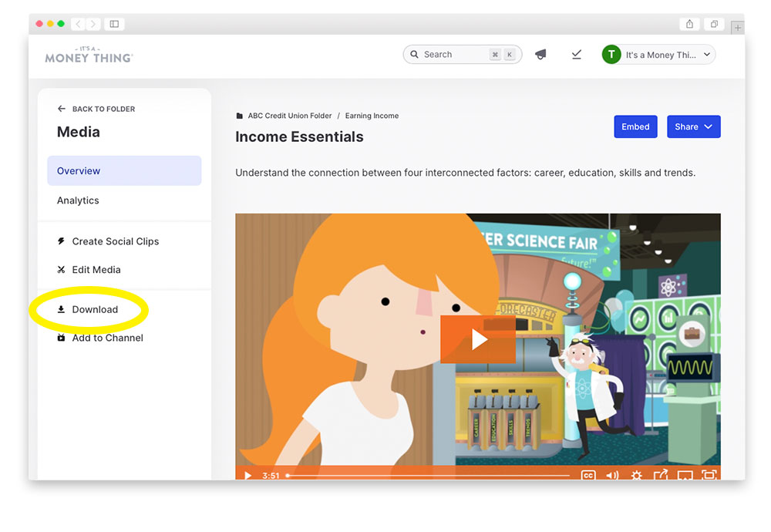Click the browser share icon
Screen dimensions: 771x532
pos(689,24)
